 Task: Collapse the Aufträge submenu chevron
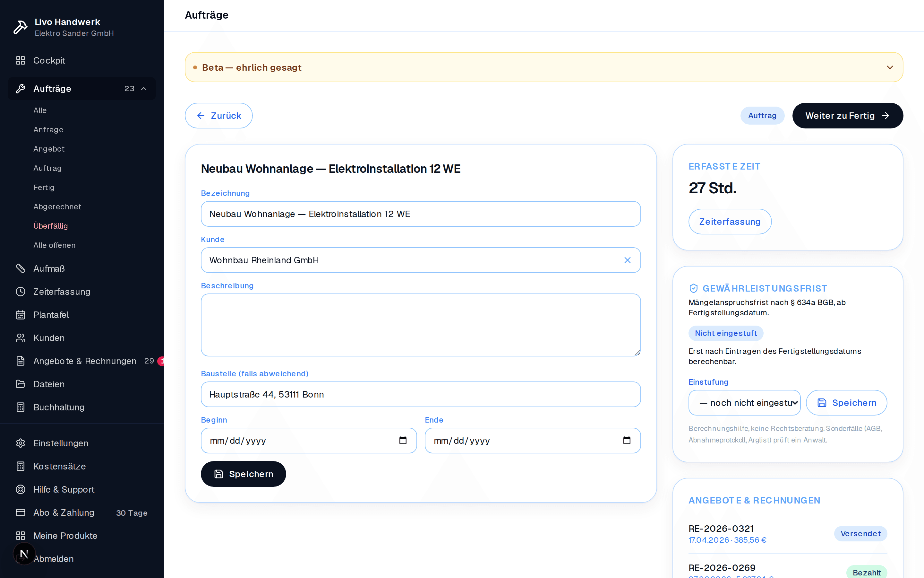pyautogui.click(x=144, y=89)
